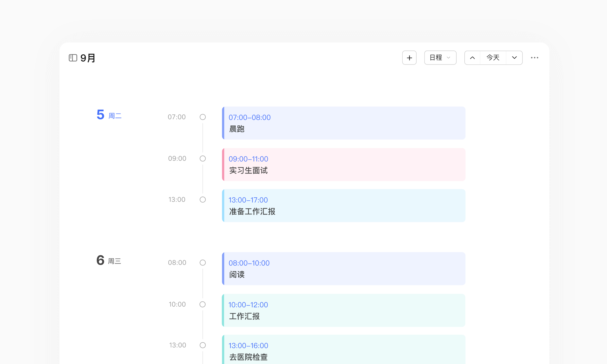Open the 去医院检查 event
This screenshot has width=607, height=364.
344,351
